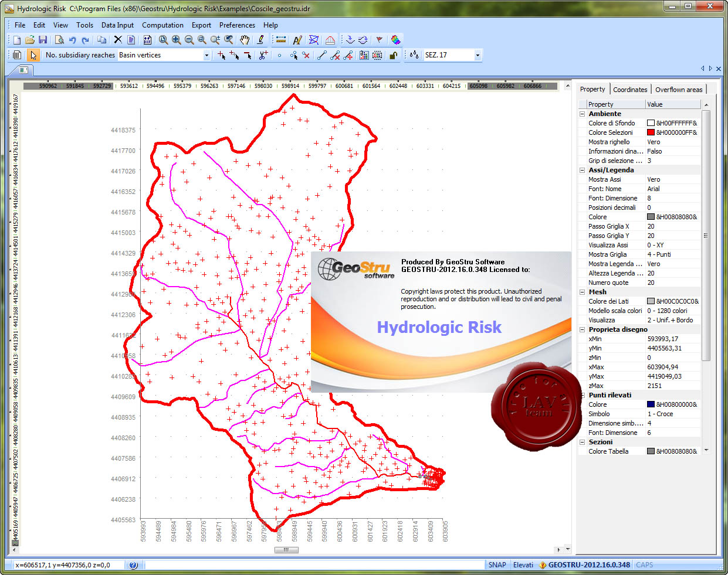Viewport: 728px width, 575px height.
Task: Select the draw line segment tool
Action: coord(321,55)
